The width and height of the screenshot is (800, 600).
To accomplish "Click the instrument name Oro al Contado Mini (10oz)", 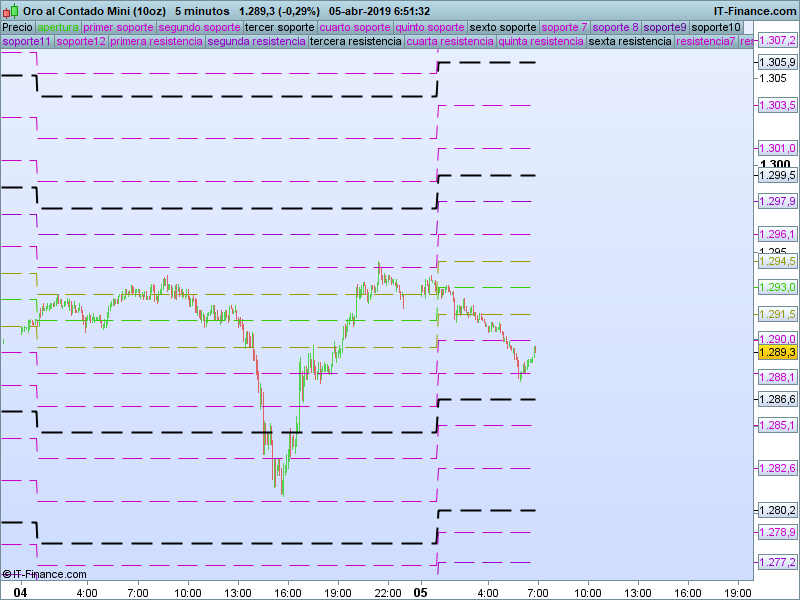I will point(94,11).
